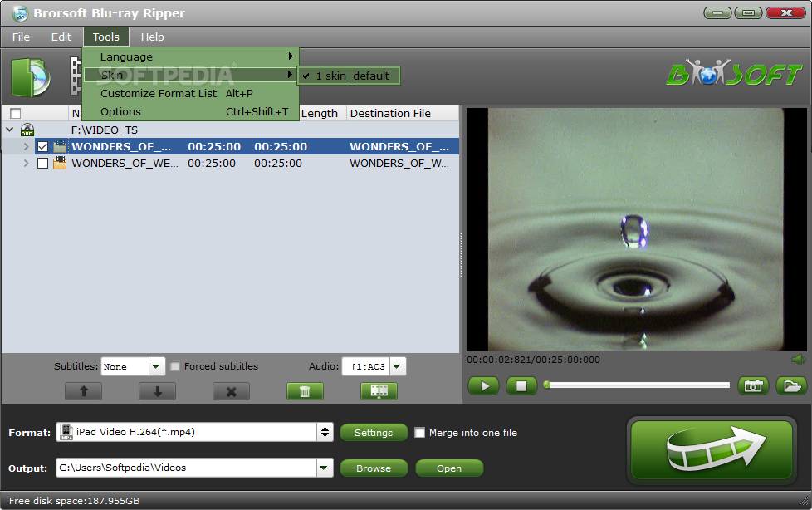Maximize the Brorsoft window
This screenshot has width=812, height=510.
[748, 12]
